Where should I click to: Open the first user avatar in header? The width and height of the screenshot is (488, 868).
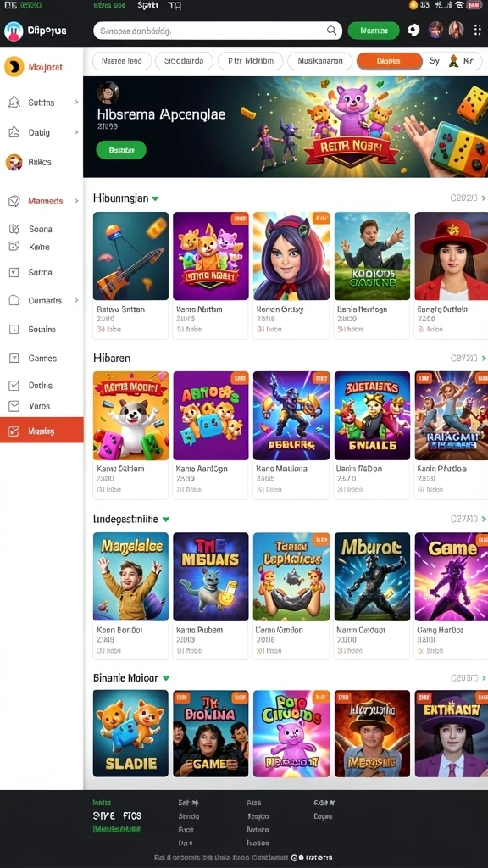tap(436, 30)
